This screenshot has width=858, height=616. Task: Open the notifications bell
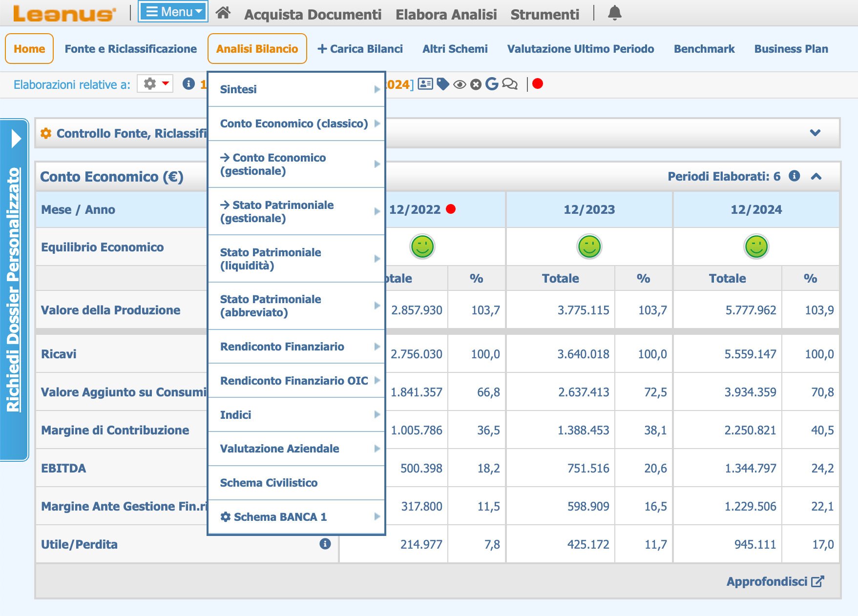614,13
